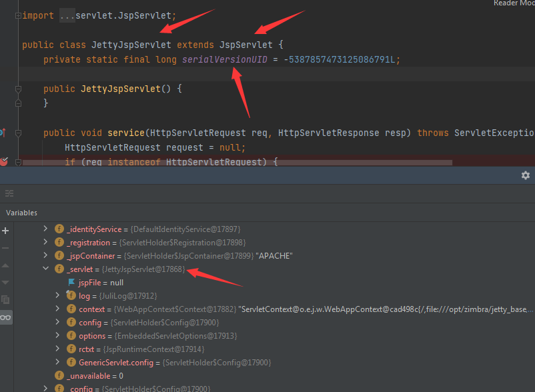Click the New Watch plus icon
Image resolution: width=535 pixels, height=392 pixels.
click(x=6, y=231)
